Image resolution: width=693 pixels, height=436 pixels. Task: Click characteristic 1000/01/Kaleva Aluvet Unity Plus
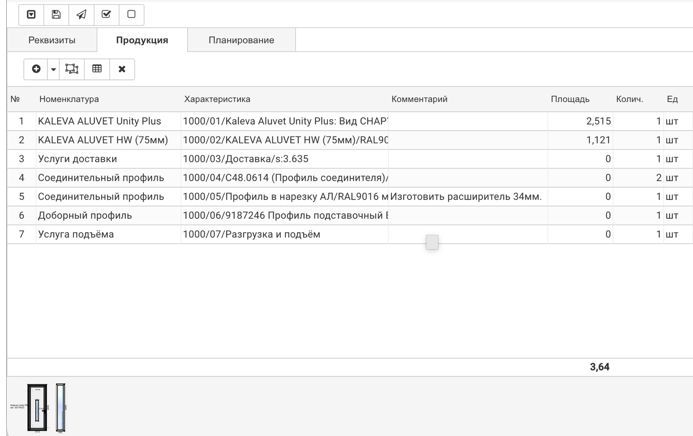point(285,121)
